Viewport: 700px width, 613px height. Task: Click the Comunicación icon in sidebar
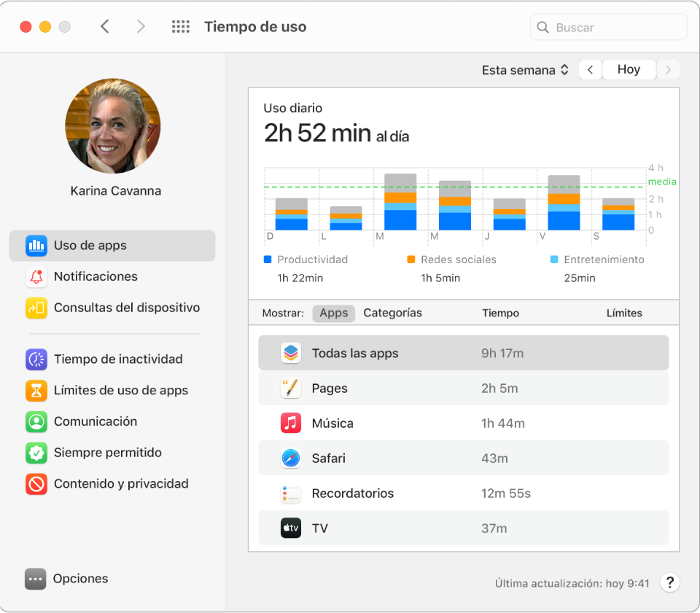[x=36, y=421]
